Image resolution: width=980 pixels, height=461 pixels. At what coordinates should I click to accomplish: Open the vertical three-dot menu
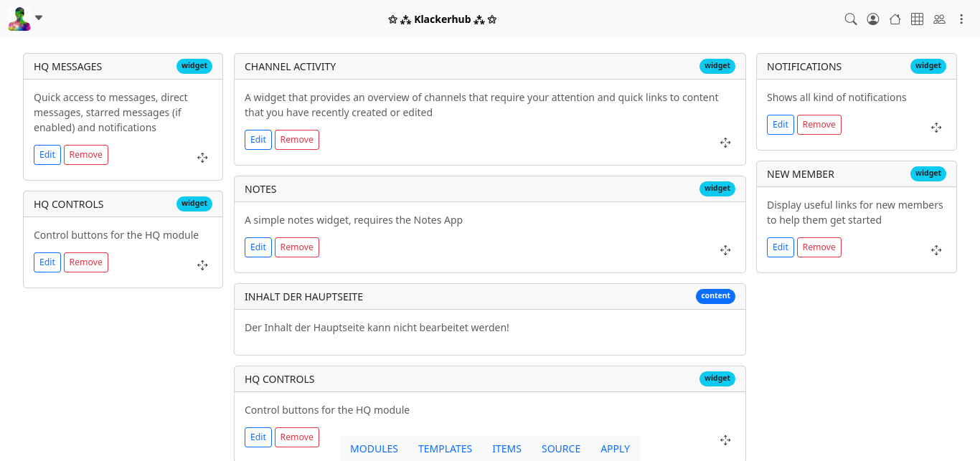[x=961, y=19]
